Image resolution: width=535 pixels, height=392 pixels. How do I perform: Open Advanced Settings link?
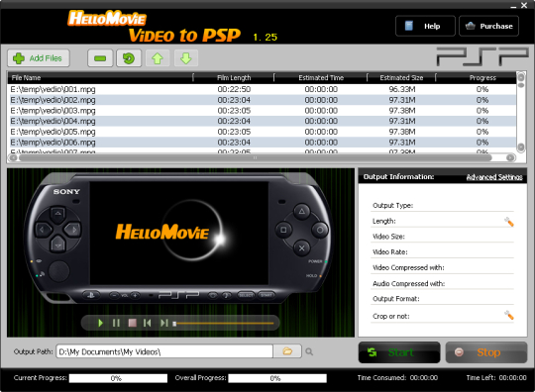click(494, 177)
